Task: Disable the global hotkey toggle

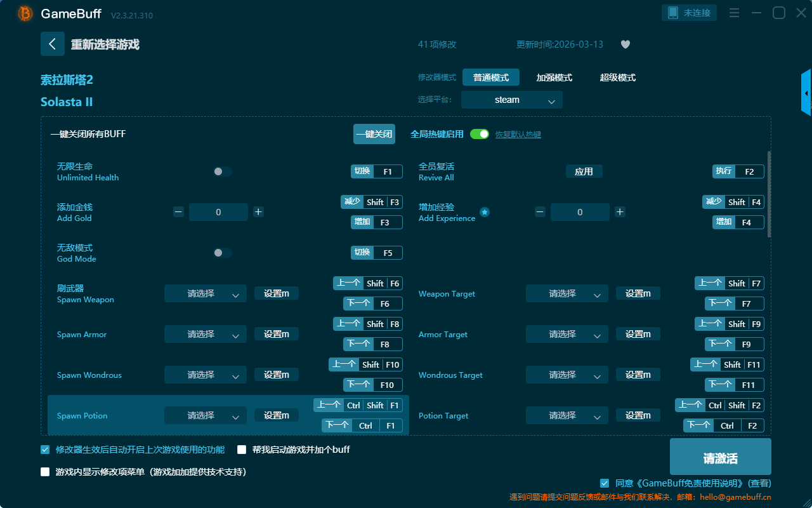Action: [479, 134]
